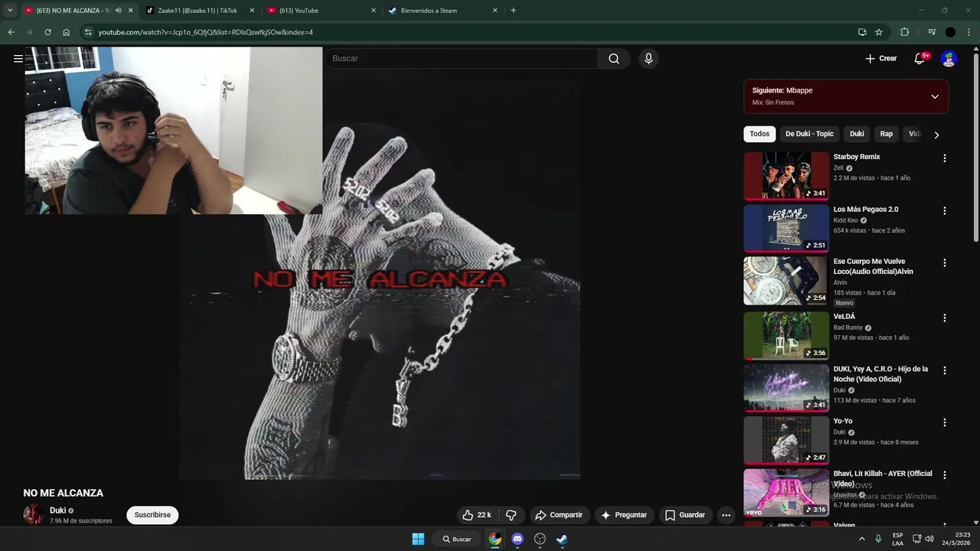This screenshot has width=980, height=551.
Task: Click the 'Bad Bunny' channel name text
Action: pyautogui.click(x=848, y=328)
